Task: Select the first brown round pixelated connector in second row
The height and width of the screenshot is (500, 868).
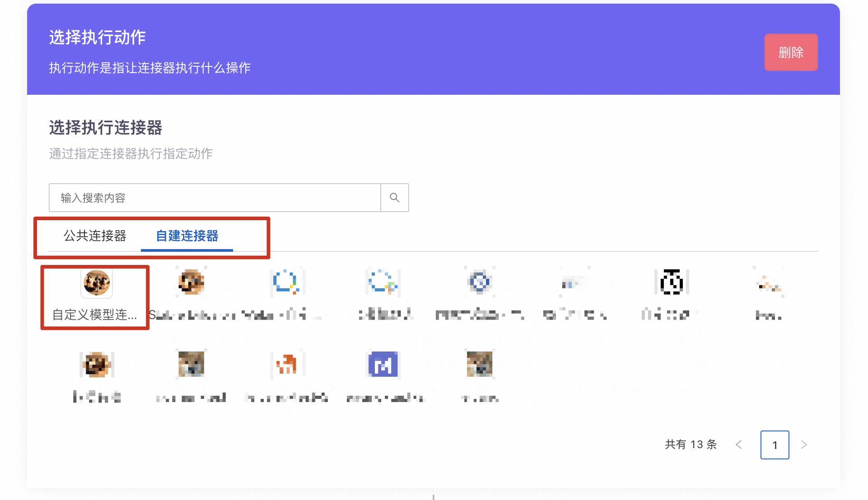Action: pyautogui.click(x=96, y=365)
